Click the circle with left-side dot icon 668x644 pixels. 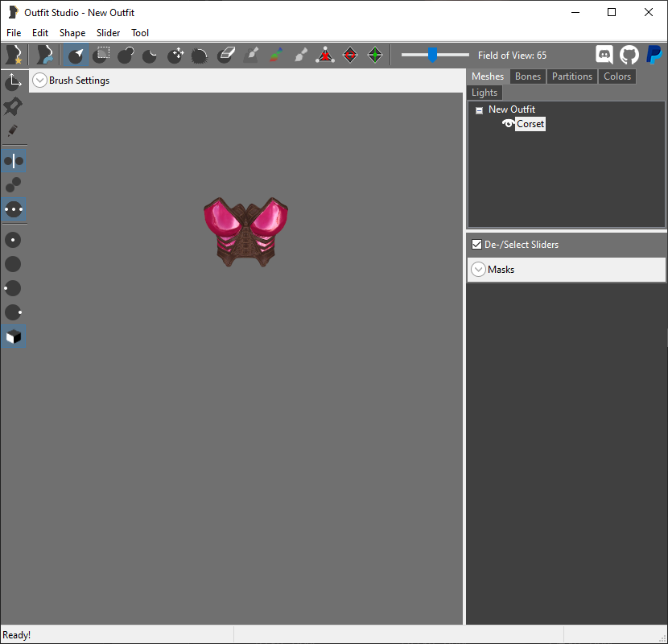tap(13, 288)
